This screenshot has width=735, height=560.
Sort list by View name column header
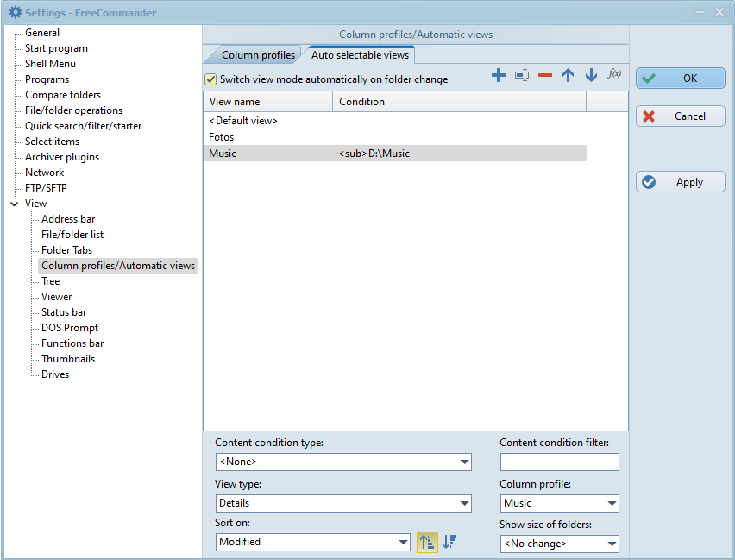(x=268, y=102)
